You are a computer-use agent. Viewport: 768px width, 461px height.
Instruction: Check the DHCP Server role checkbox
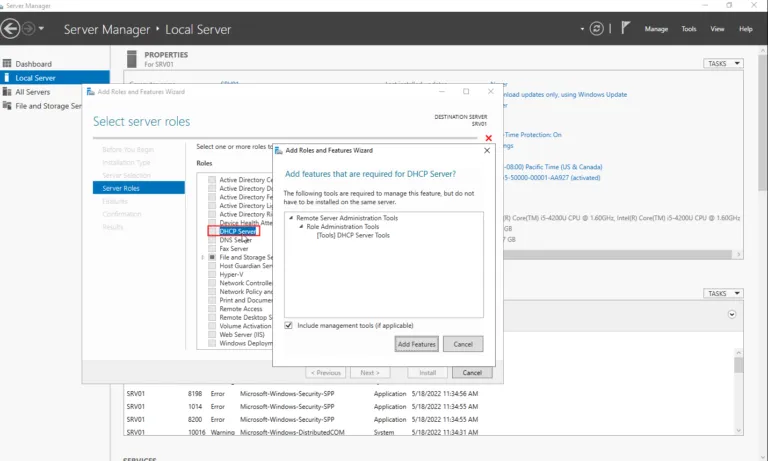212,231
